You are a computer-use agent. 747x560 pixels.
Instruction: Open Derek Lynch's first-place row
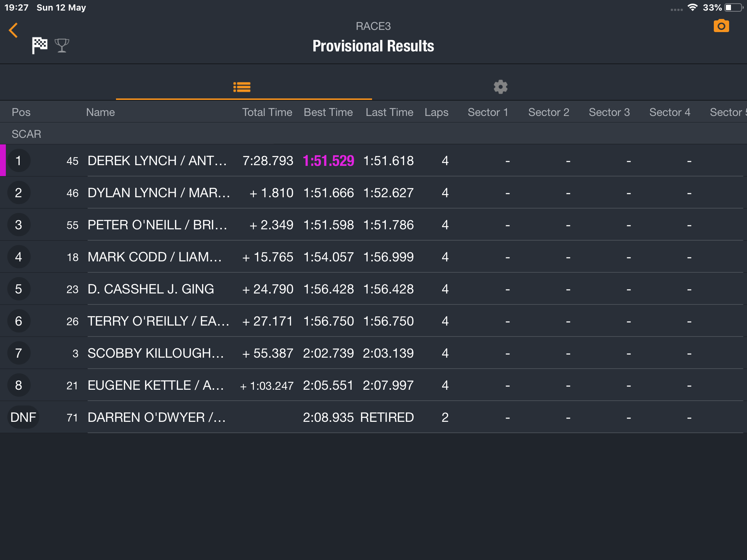[373, 160]
